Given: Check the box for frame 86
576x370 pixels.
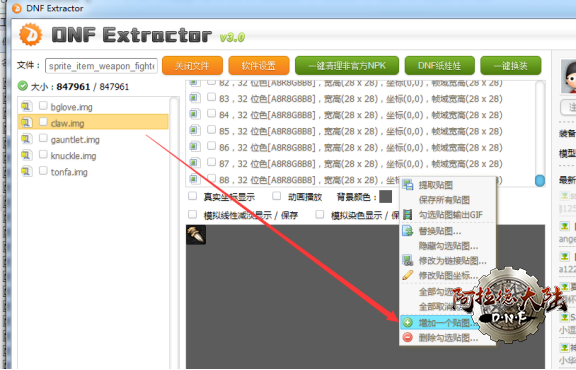Looking at the screenshot, I should [211, 146].
